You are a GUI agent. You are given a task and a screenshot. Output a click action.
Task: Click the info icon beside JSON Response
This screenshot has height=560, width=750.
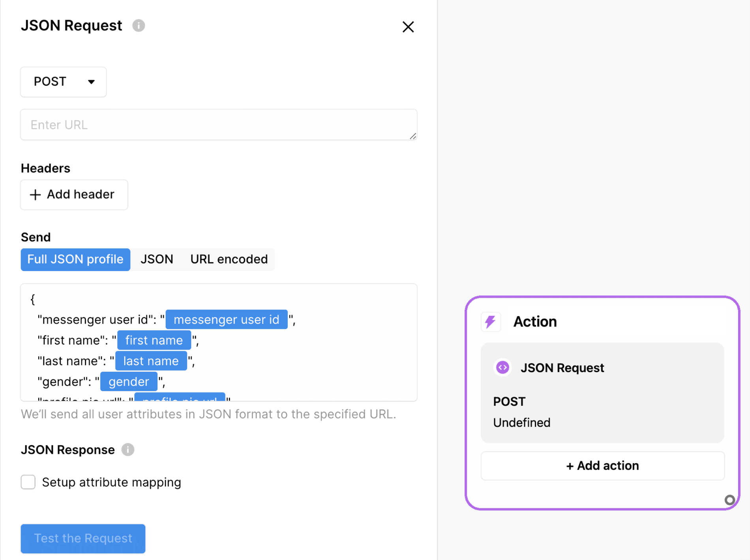click(x=128, y=449)
